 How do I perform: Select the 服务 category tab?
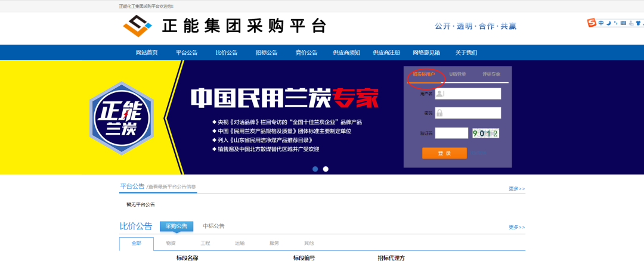[274, 243]
